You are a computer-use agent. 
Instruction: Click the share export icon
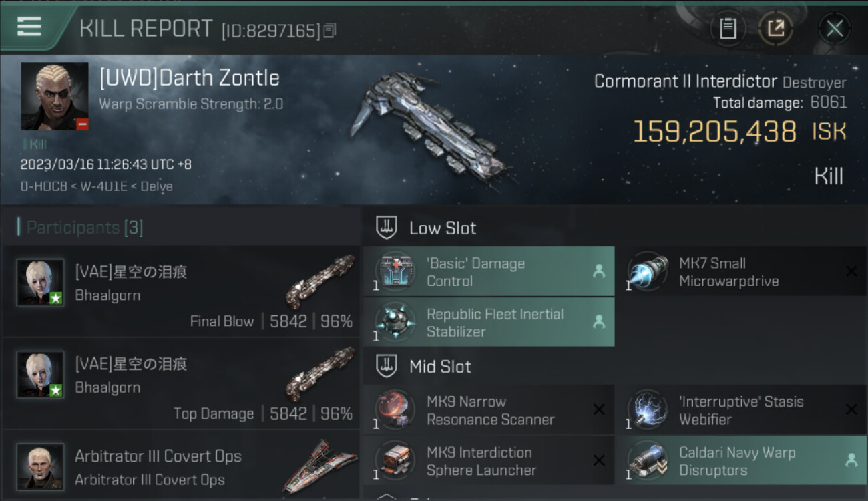[776, 29]
